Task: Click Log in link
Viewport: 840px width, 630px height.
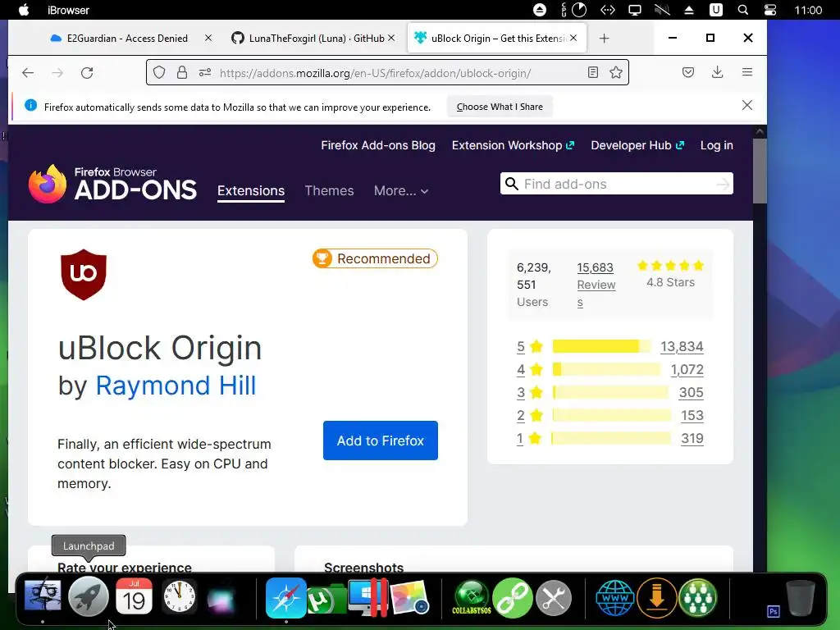Action: 717,145
